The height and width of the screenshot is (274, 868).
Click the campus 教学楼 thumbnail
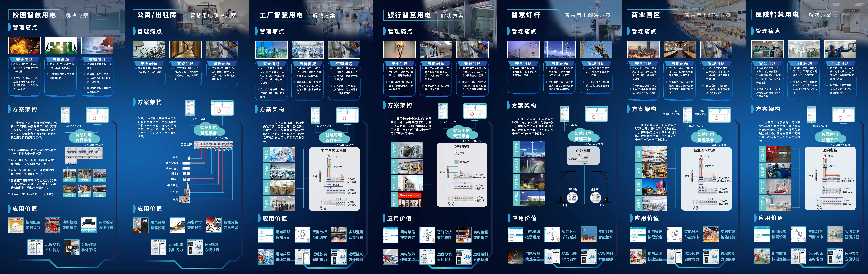click(69, 176)
